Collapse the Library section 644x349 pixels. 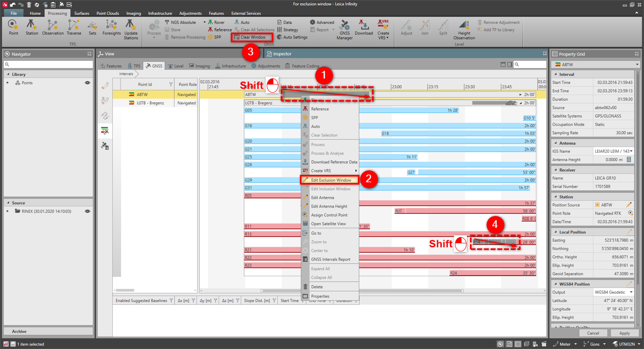pos(8,74)
